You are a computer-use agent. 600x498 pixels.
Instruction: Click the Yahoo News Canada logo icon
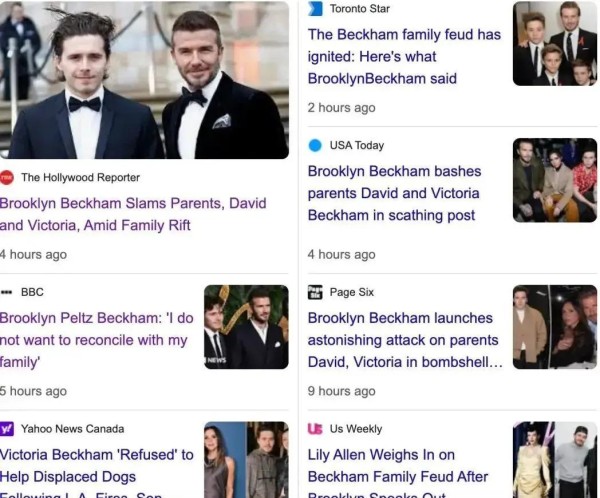[7, 429]
